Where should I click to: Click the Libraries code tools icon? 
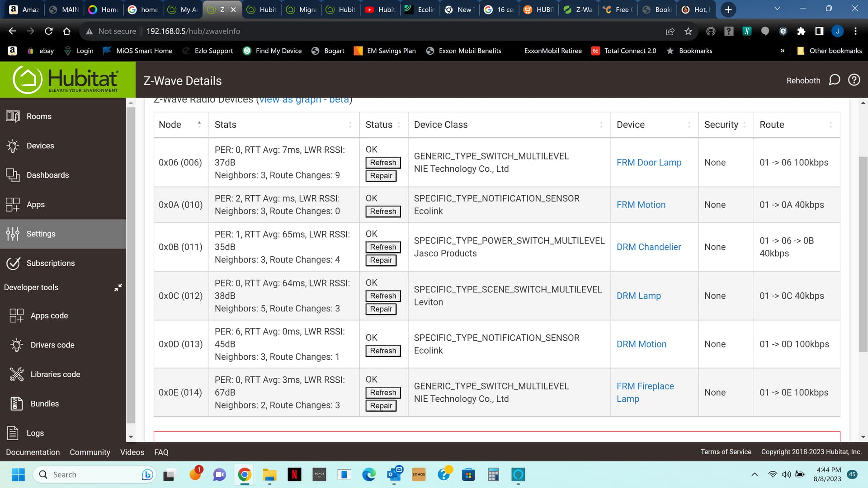click(x=17, y=374)
